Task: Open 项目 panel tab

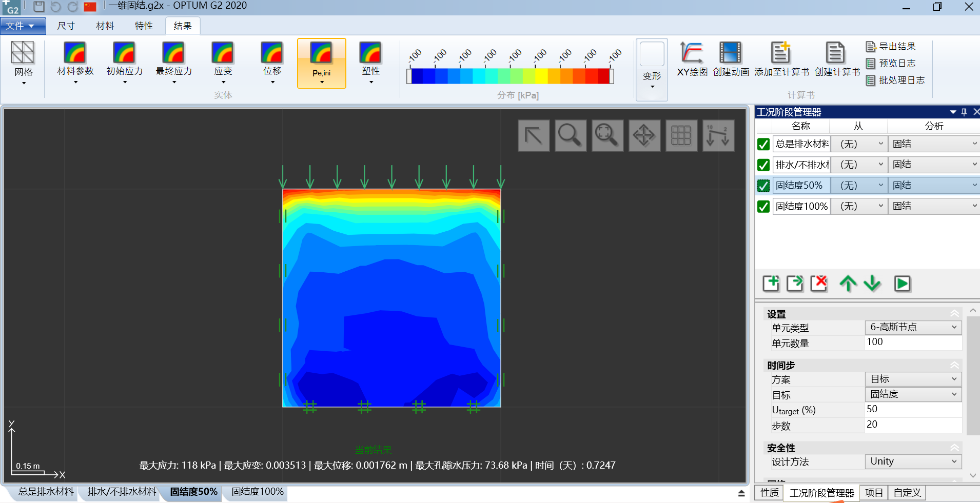Action: (x=874, y=493)
